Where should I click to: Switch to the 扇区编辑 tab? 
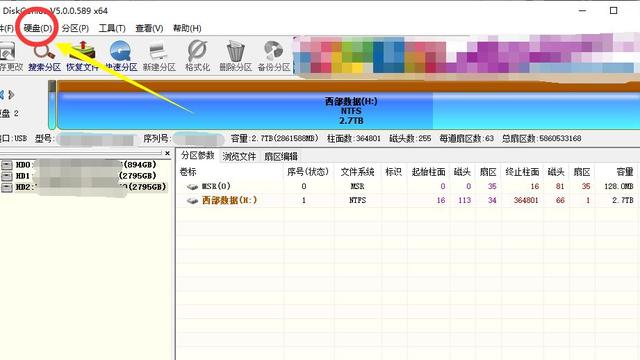click(x=281, y=156)
